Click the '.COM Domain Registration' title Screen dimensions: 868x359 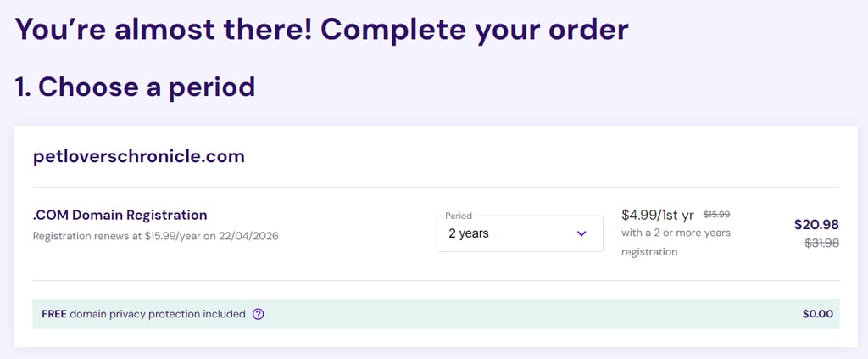pyautogui.click(x=120, y=215)
